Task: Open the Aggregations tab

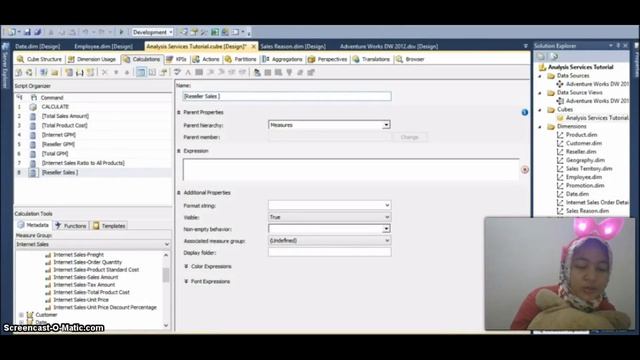Action: click(282, 59)
